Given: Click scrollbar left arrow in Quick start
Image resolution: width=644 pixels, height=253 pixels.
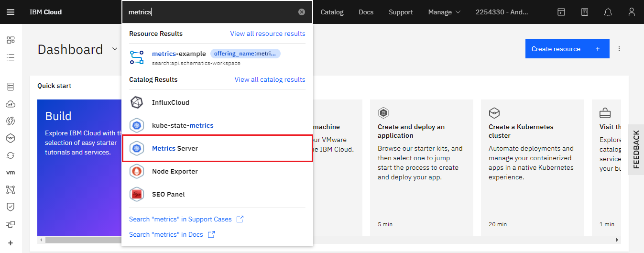Looking at the screenshot, I should point(41,240).
